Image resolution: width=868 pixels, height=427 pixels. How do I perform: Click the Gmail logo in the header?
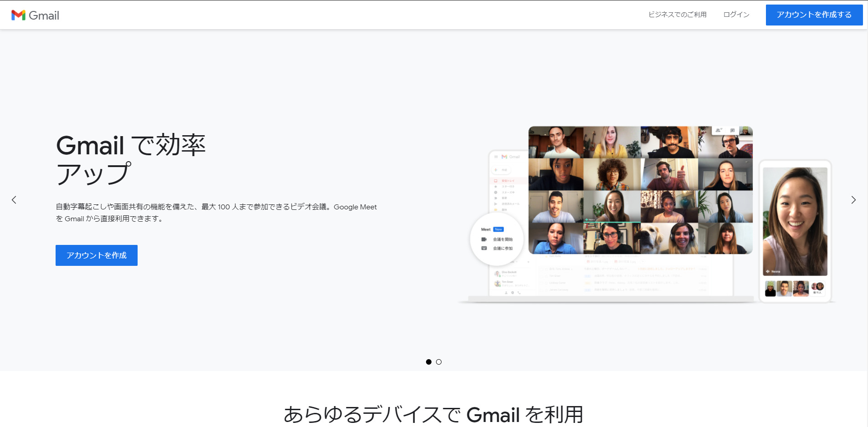tap(35, 15)
